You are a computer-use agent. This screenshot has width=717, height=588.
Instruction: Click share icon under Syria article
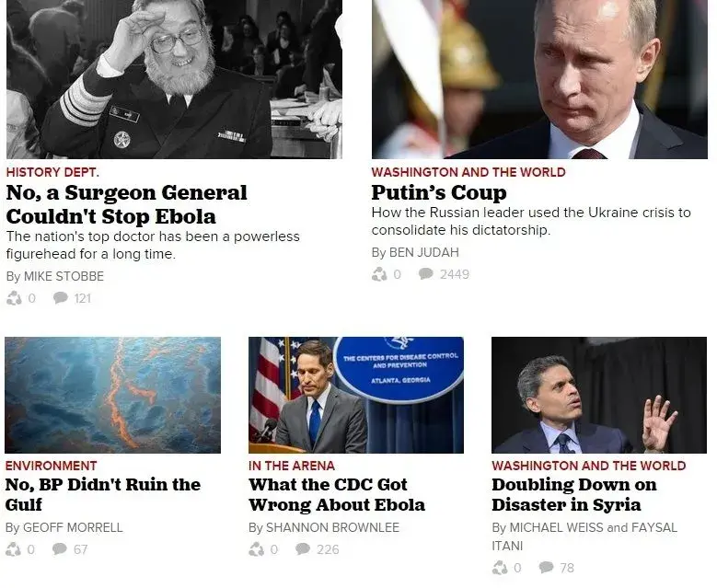pyautogui.click(x=500, y=568)
